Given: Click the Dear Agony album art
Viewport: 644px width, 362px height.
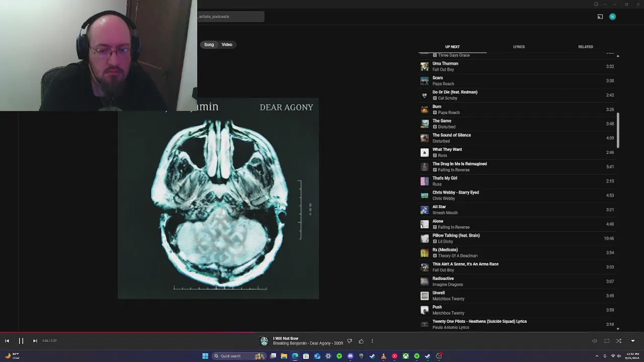Looking at the screenshot, I should (x=218, y=199).
